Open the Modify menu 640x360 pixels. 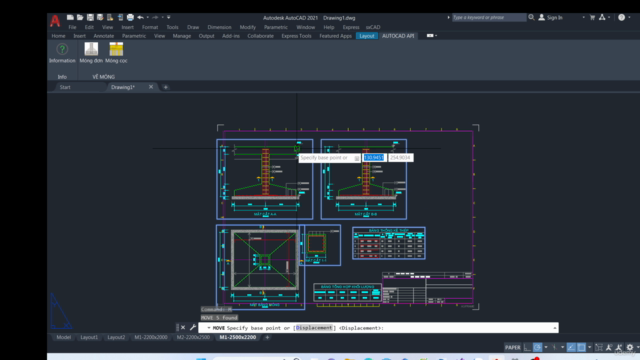coord(248,27)
